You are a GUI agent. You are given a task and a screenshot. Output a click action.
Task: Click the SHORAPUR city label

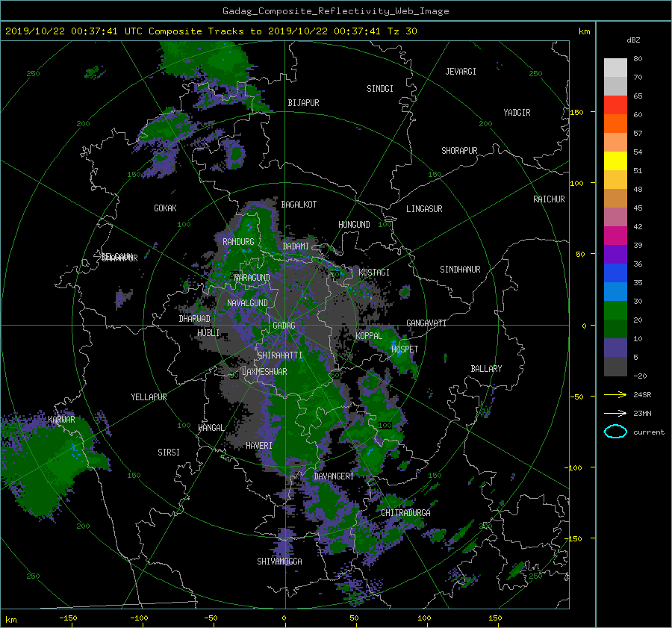(x=459, y=150)
